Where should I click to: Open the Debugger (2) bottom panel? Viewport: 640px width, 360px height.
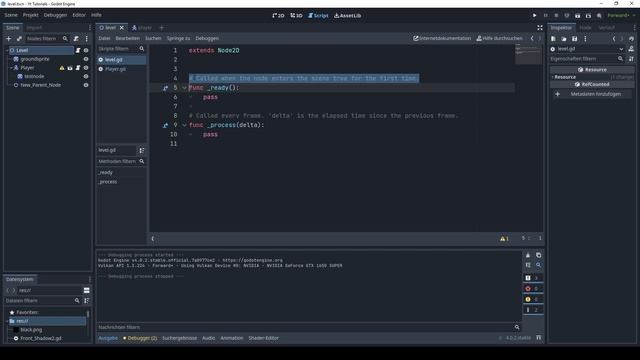[140, 338]
